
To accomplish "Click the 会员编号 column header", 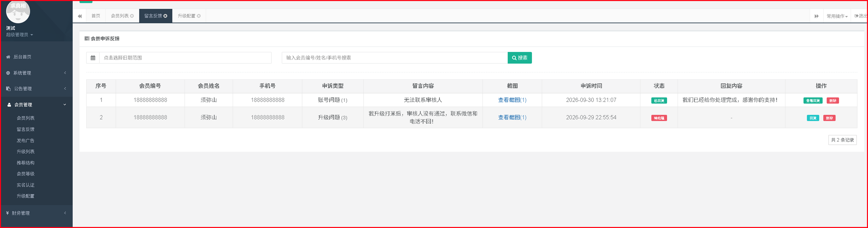I will click(x=150, y=86).
